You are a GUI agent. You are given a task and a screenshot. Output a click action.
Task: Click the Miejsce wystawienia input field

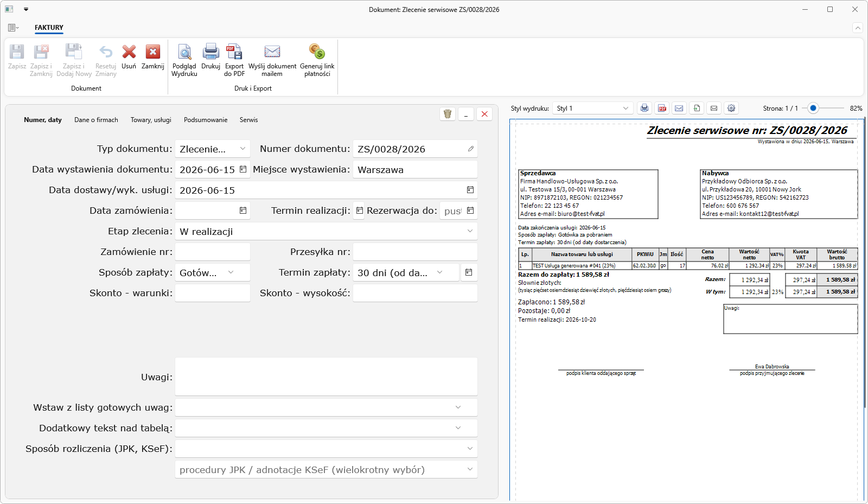415,169
